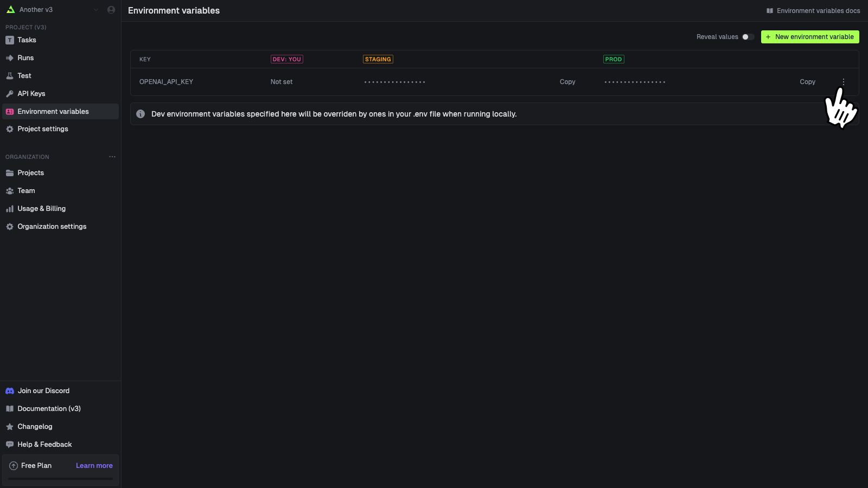Image resolution: width=868 pixels, height=488 pixels.
Task: Enable value visibility for environment variables
Action: [748, 37]
